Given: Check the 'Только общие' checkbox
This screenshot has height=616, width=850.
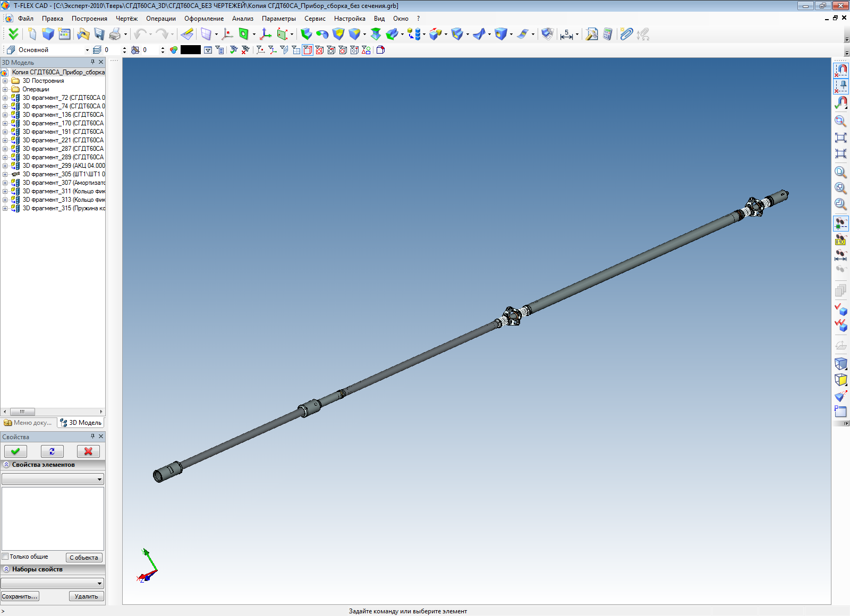Looking at the screenshot, I should click(5, 557).
